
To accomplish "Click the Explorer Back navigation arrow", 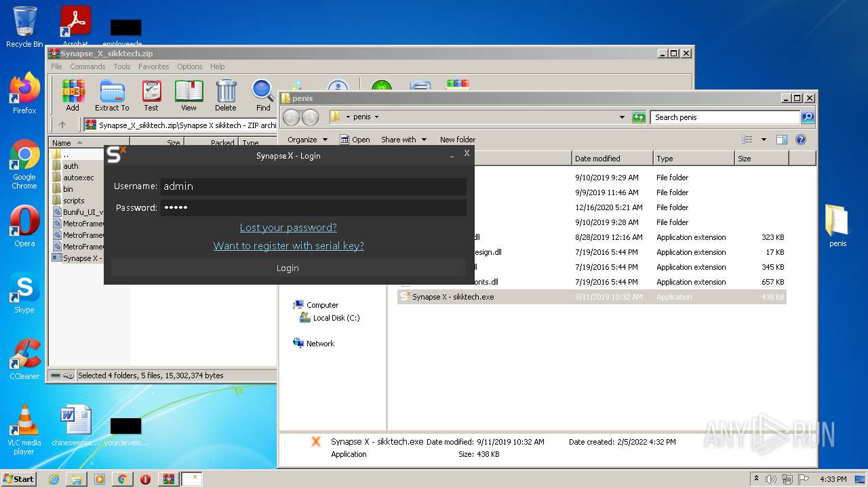I will coord(291,117).
